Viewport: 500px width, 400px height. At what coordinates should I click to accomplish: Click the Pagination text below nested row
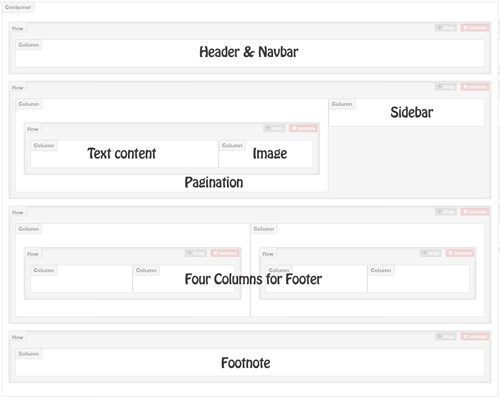[214, 182]
